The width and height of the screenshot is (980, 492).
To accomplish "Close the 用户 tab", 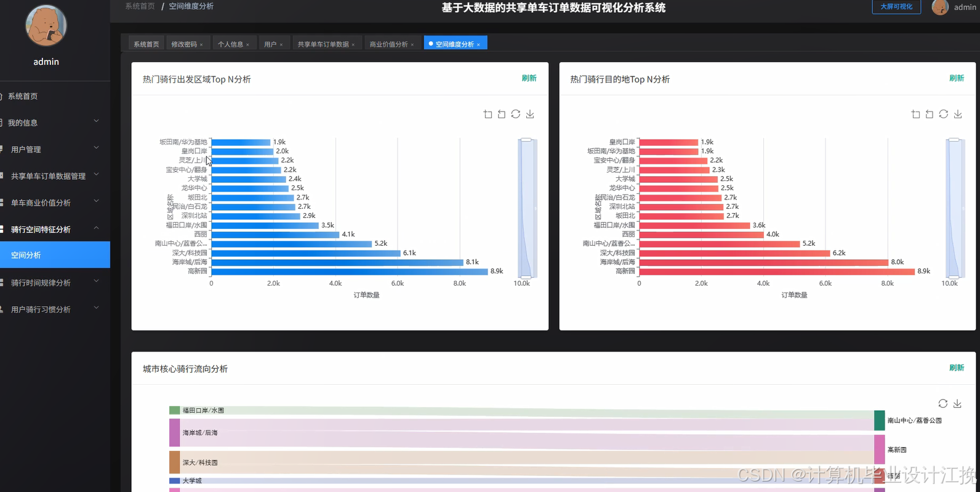I will pos(281,45).
